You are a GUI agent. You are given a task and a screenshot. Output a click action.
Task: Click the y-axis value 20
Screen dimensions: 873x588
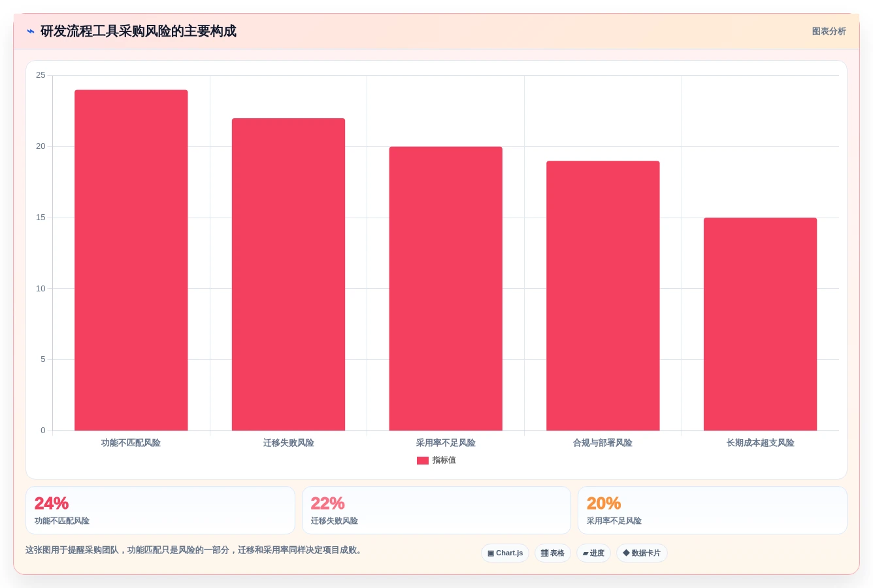tap(41, 146)
